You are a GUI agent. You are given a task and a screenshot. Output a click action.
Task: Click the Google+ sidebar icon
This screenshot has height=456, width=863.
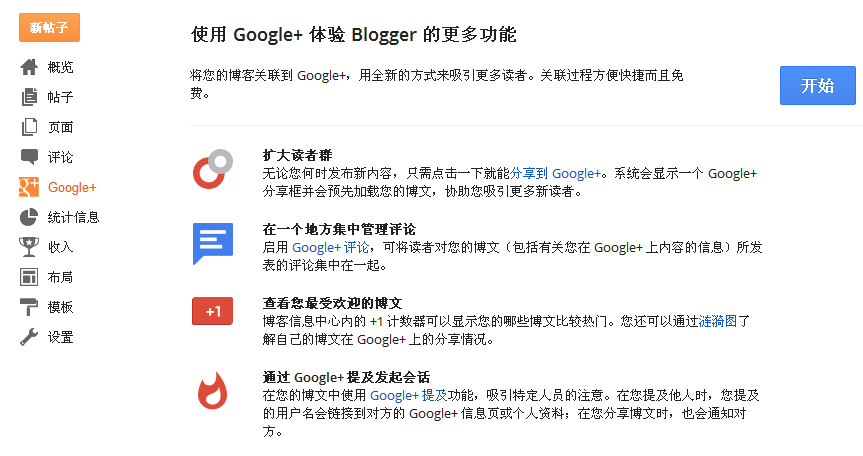[x=29, y=187]
